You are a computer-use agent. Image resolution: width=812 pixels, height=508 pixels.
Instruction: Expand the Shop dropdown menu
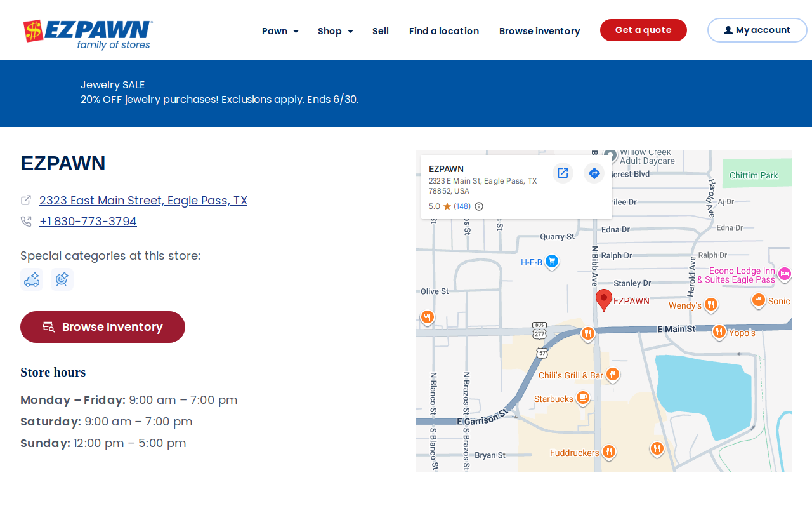pyautogui.click(x=336, y=31)
